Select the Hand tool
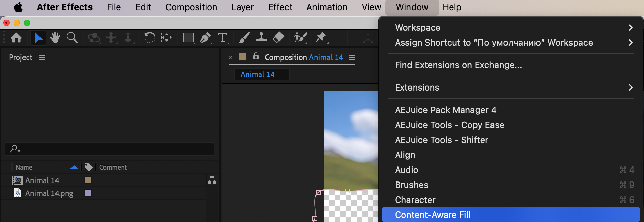The height and width of the screenshot is (222, 644). click(55, 38)
